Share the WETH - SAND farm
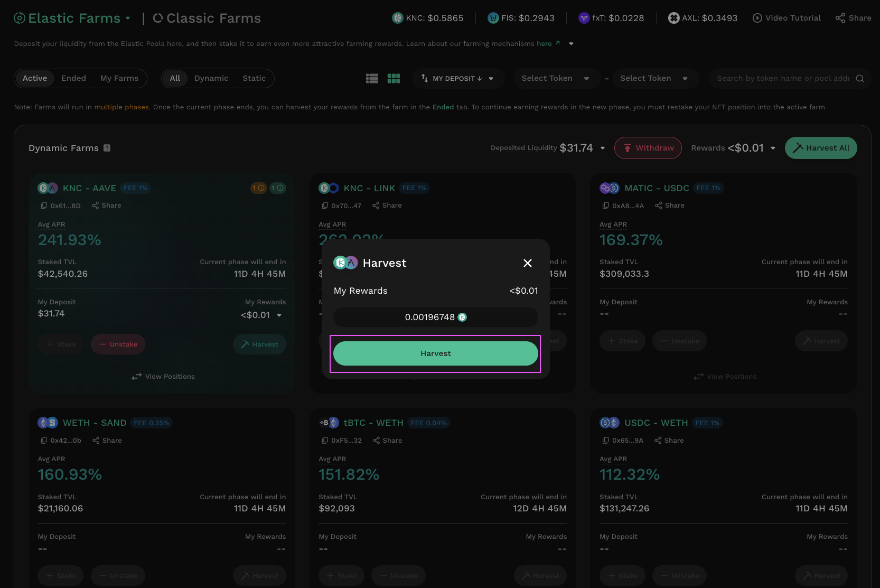 click(x=107, y=441)
